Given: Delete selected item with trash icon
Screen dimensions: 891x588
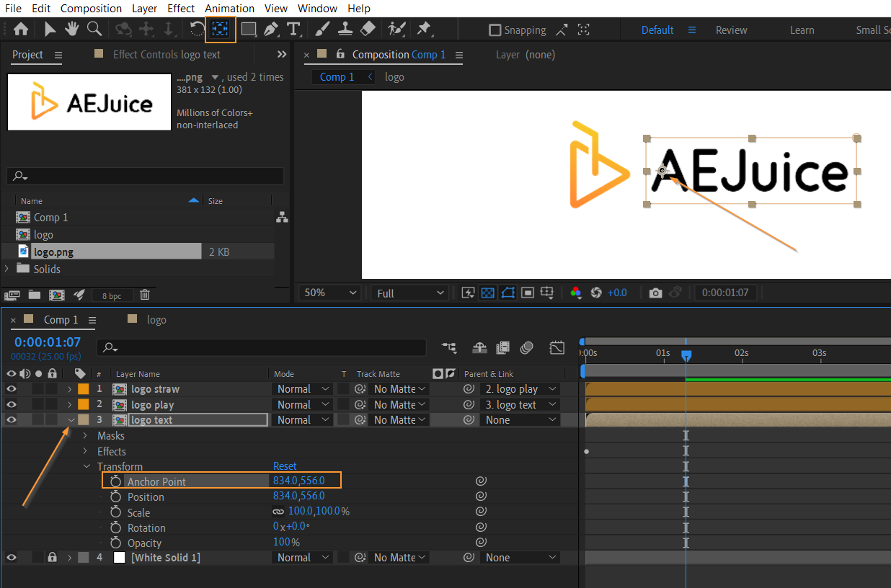Looking at the screenshot, I should [x=145, y=295].
